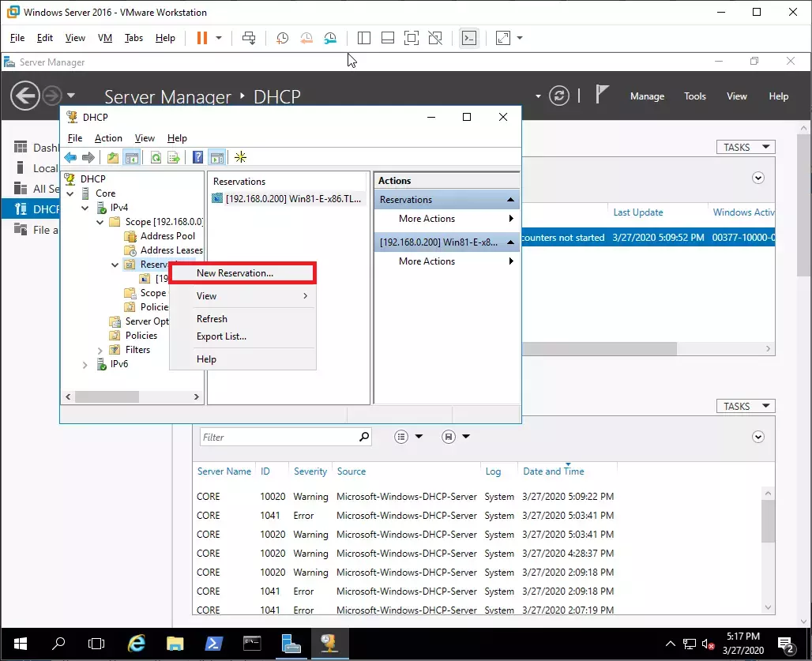Choose Refresh in the context menu
Image resolution: width=812 pixels, height=661 pixels.
242,319
